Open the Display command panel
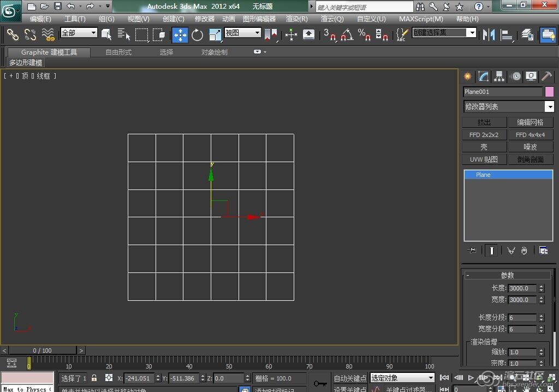This screenshot has height=392, width=559. point(531,76)
